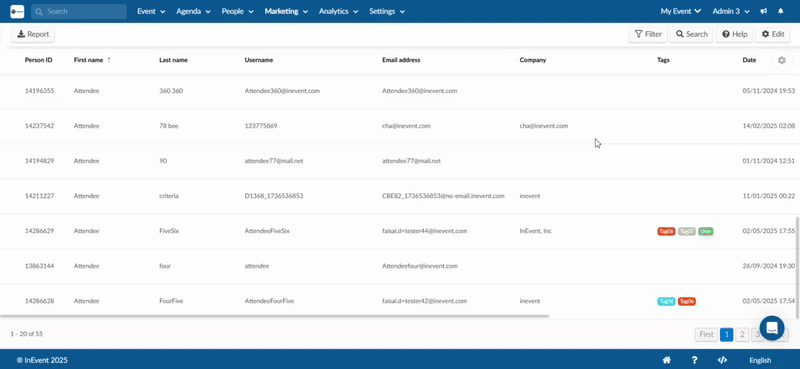Click the vertical page scrollbar
The width and height of the screenshot is (800, 369).
797,268
